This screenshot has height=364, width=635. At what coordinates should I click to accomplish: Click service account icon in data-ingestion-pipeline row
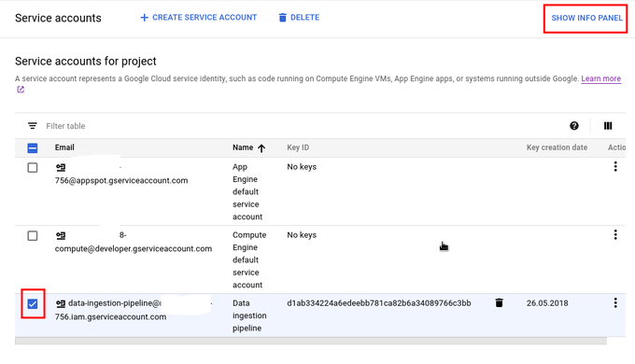(x=61, y=303)
